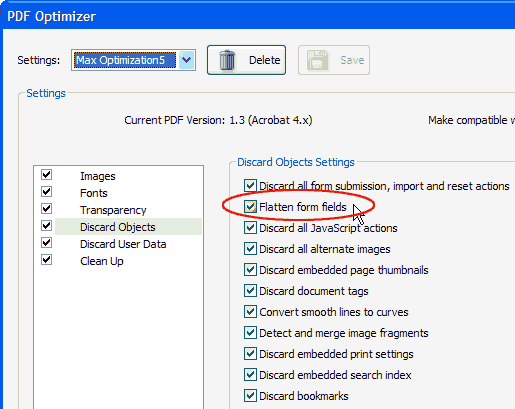Toggle the Transparency panel checkbox
Image resolution: width=515 pixels, height=409 pixels.
(x=47, y=209)
